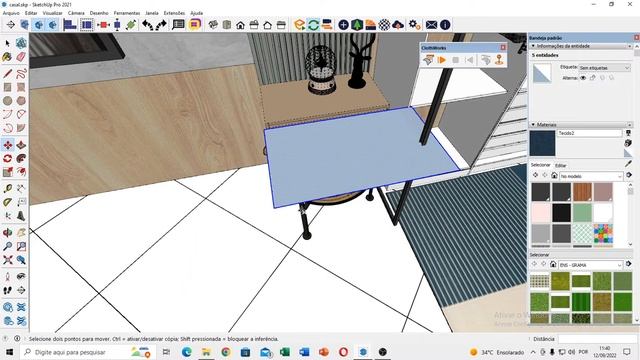Click the green refresh arrows toolbar icon

coord(313,25)
